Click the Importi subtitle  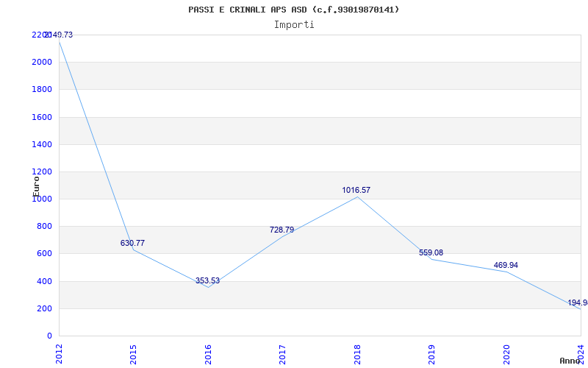click(294, 25)
